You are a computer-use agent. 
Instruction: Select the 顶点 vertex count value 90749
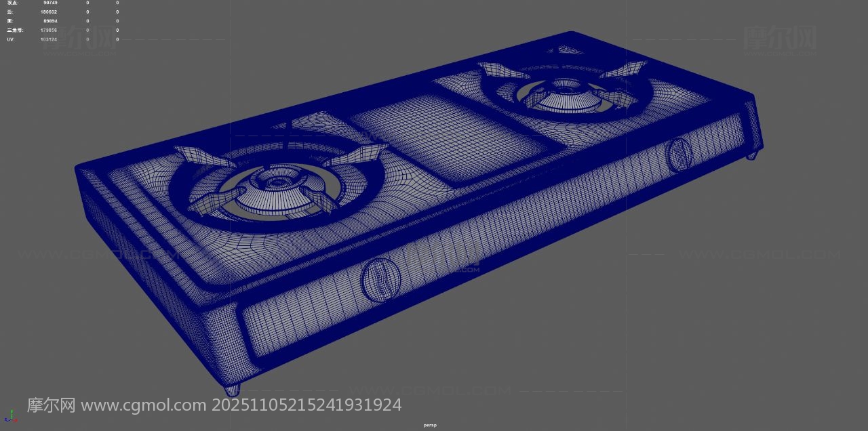[50, 3]
